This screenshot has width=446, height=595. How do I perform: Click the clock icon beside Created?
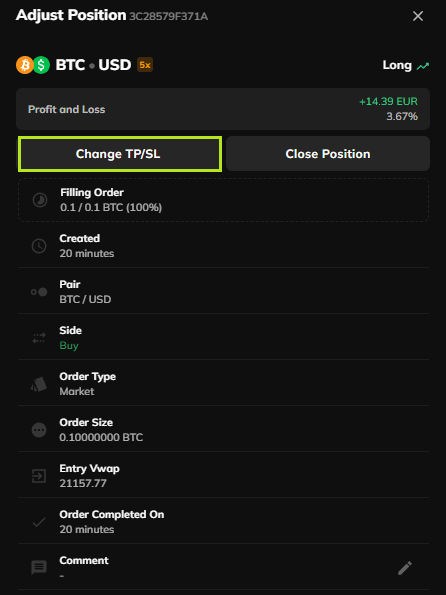tap(39, 246)
